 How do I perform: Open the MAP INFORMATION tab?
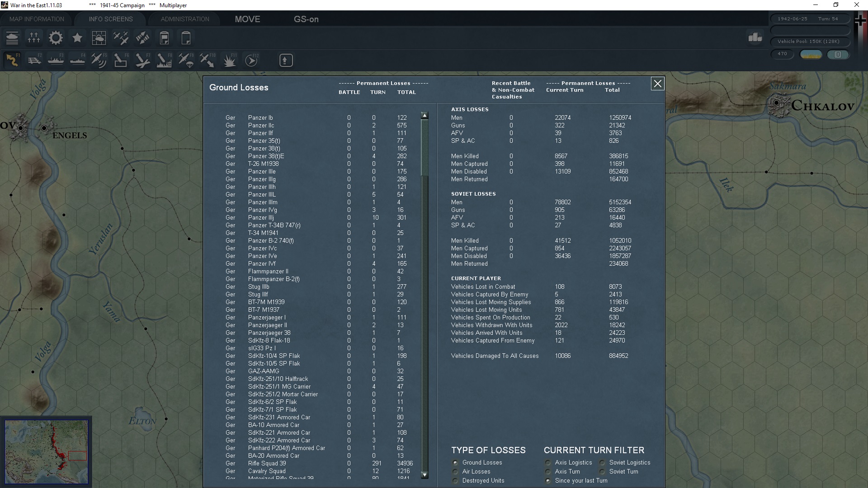point(37,19)
